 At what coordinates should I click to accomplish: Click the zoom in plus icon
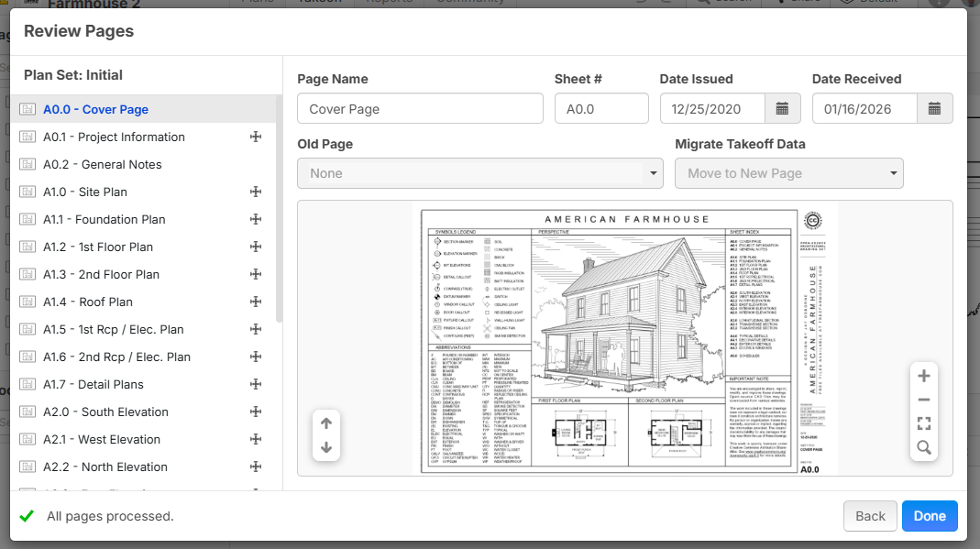(x=923, y=376)
